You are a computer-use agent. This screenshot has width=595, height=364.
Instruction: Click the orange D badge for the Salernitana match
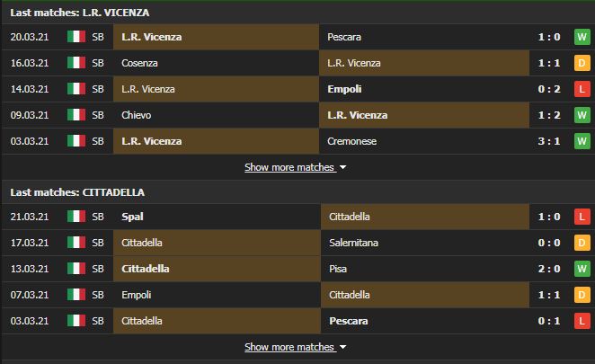[x=582, y=243]
